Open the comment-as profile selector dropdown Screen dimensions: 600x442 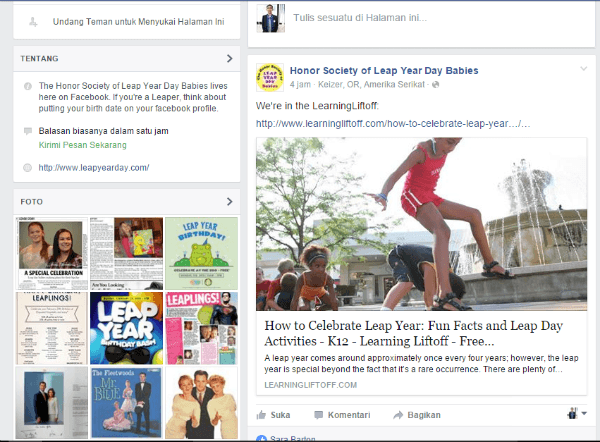click(577, 414)
